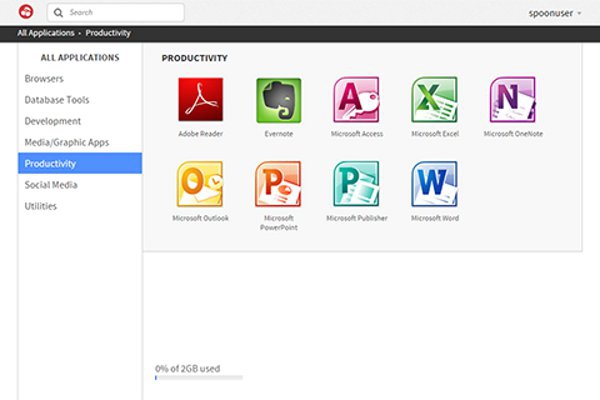Click the 'Microsoft Excel' label
The image size is (600, 400).
pos(435,134)
